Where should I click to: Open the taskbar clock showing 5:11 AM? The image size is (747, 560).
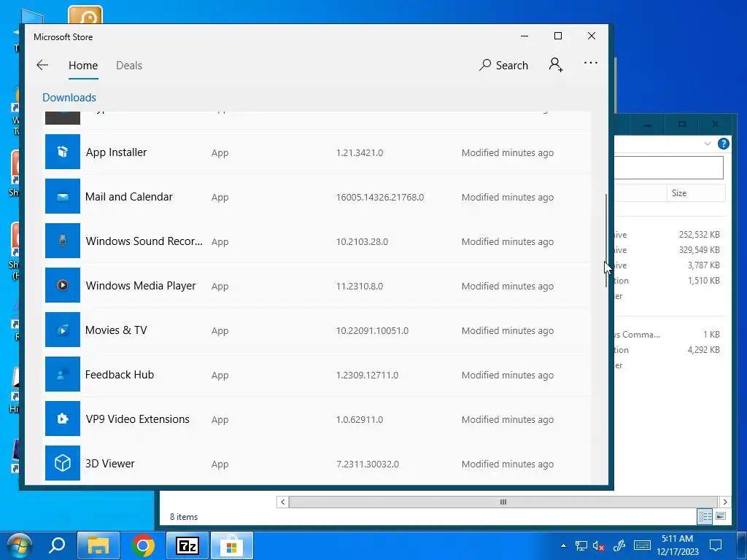678,545
